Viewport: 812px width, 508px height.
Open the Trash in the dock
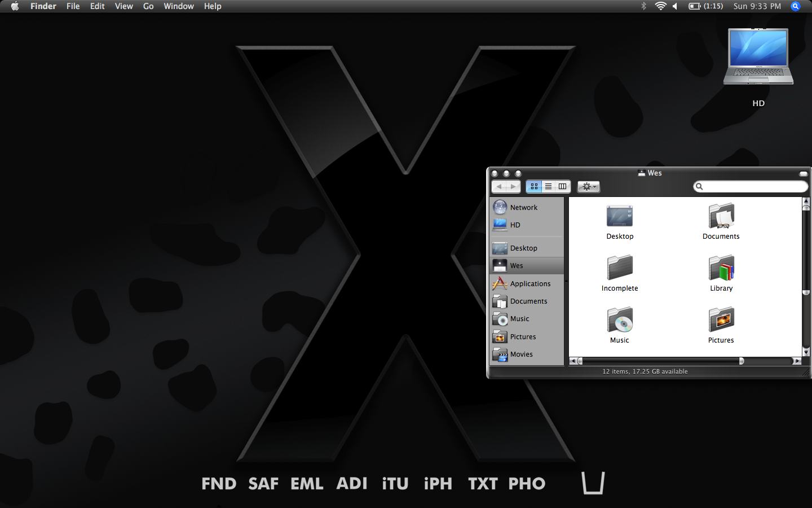pyautogui.click(x=593, y=483)
